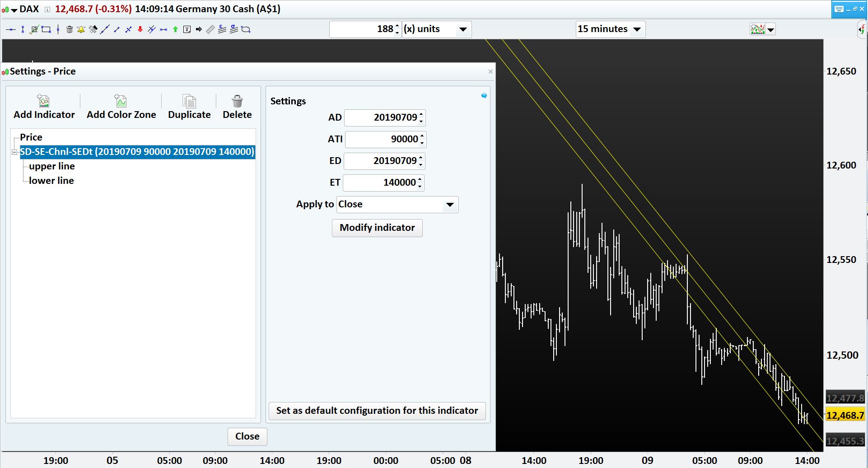Viewport: 868px width, 468px height.
Task: Click the ATI value field
Action: pos(382,140)
